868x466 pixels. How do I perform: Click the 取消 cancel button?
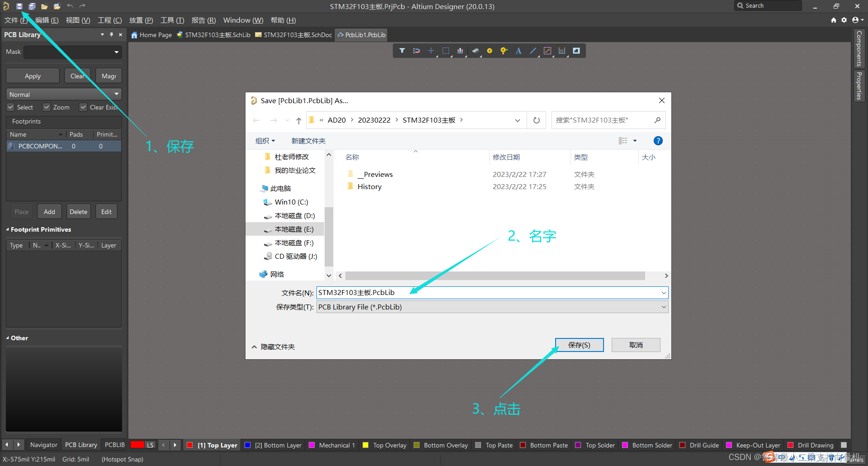[x=636, y=345]
